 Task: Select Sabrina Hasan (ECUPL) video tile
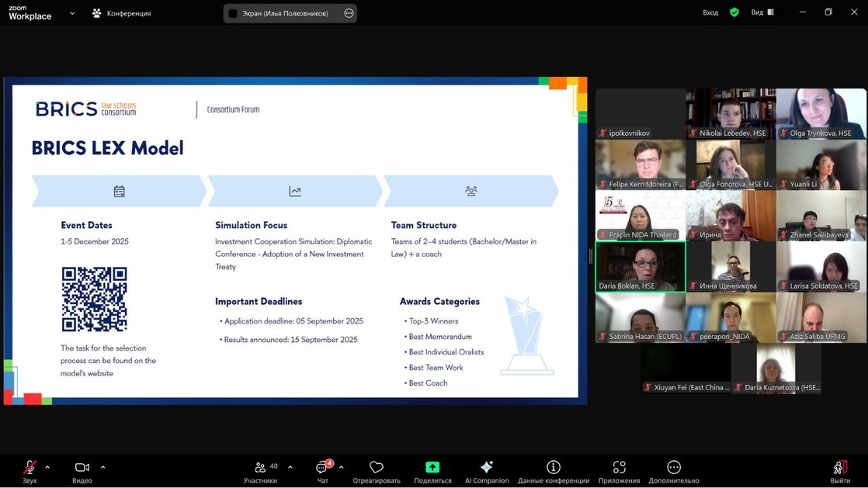pos(641,317)
